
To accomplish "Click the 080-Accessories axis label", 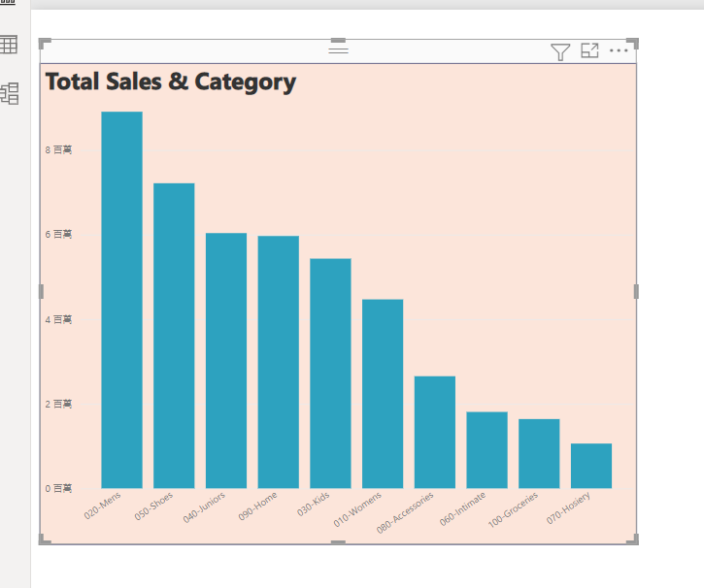I will click(405, 512).
